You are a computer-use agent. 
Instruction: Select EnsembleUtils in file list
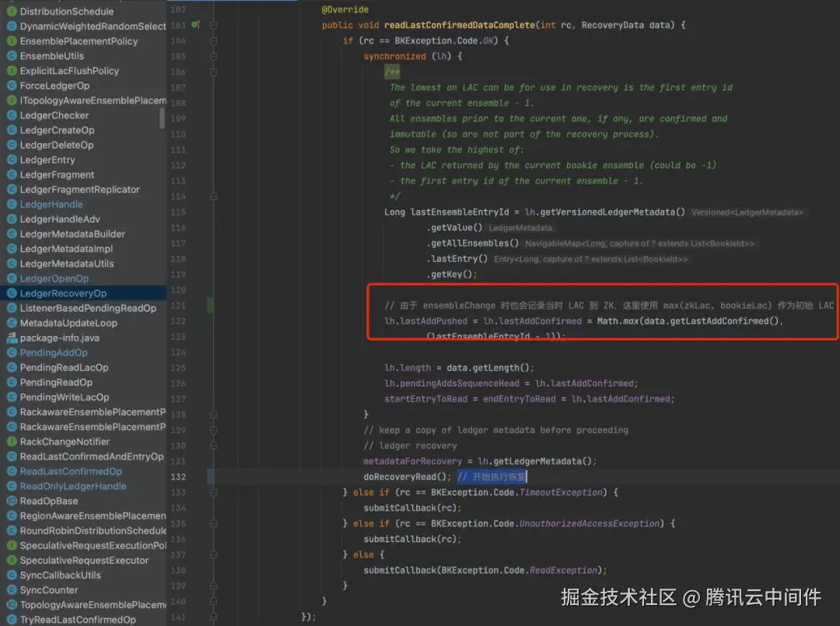[x=52, y=56]
